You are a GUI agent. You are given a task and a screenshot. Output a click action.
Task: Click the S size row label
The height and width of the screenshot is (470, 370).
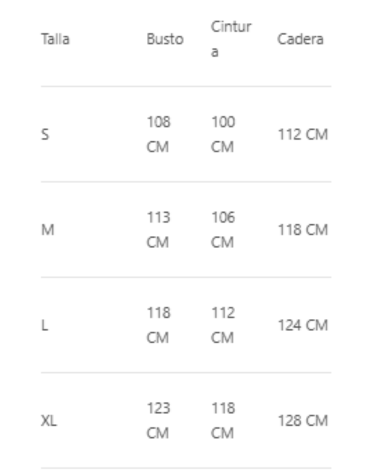point(45,134)
